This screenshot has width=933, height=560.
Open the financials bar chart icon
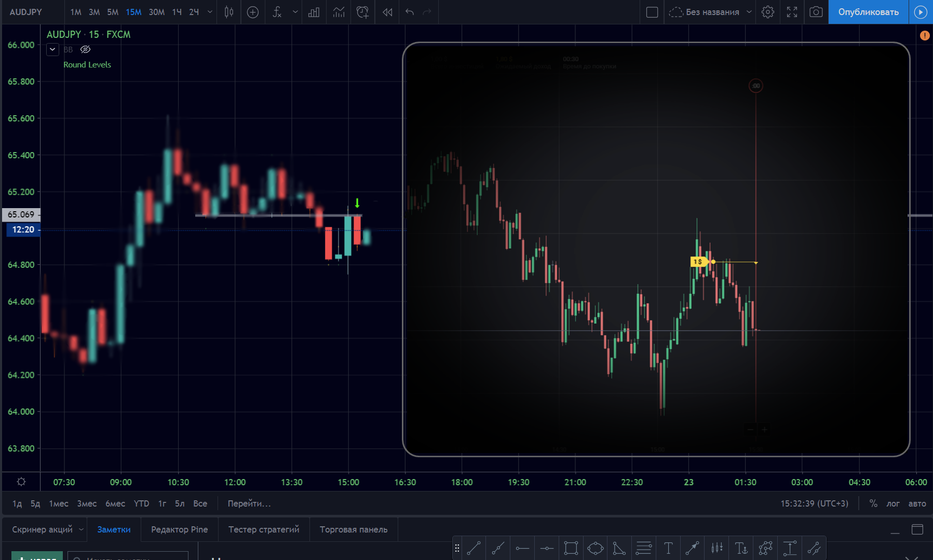(x=314, y=12)
